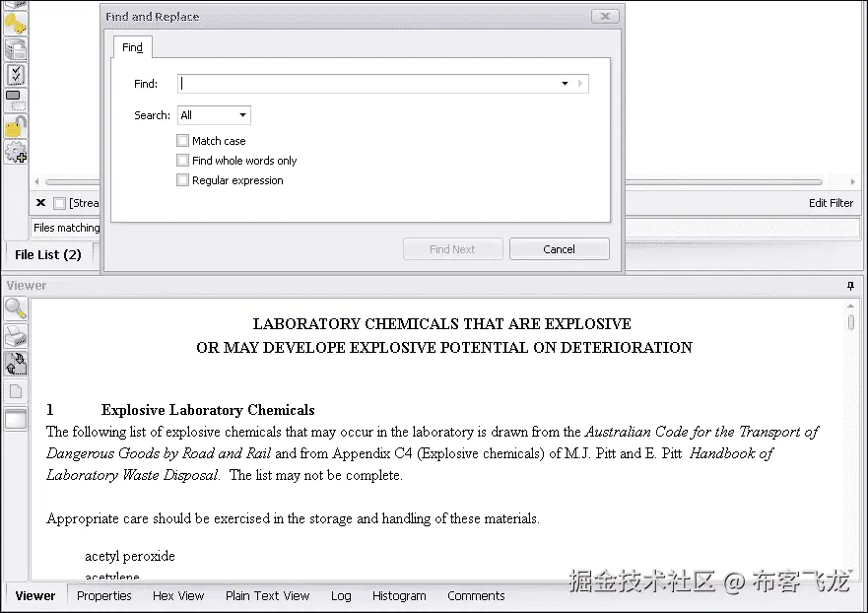Click the 'Files matching' filter description field

[x=65, y=228]
